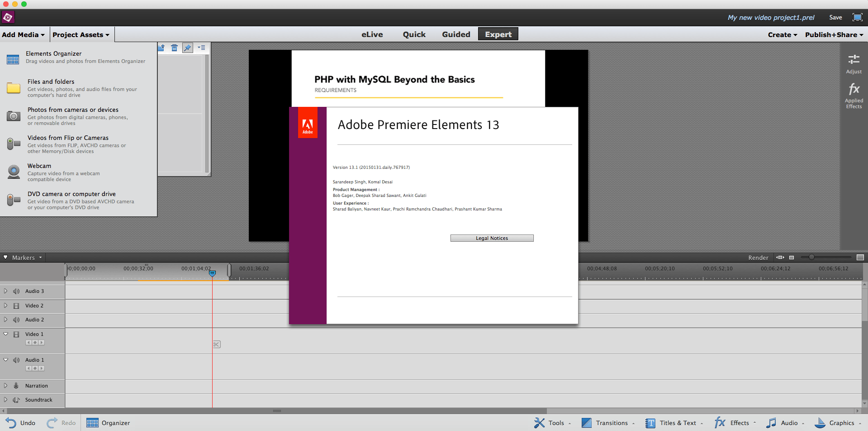Open the Markers dropdown menu
Screen dimensions: 868x431
click(x=27, y=258)
